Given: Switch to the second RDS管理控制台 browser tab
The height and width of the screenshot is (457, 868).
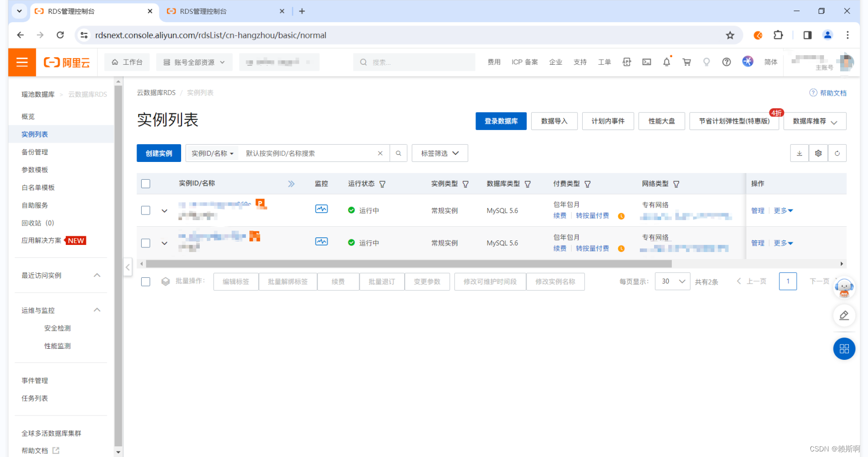Looking at the screenshot, I should click(x=226, y=11).
